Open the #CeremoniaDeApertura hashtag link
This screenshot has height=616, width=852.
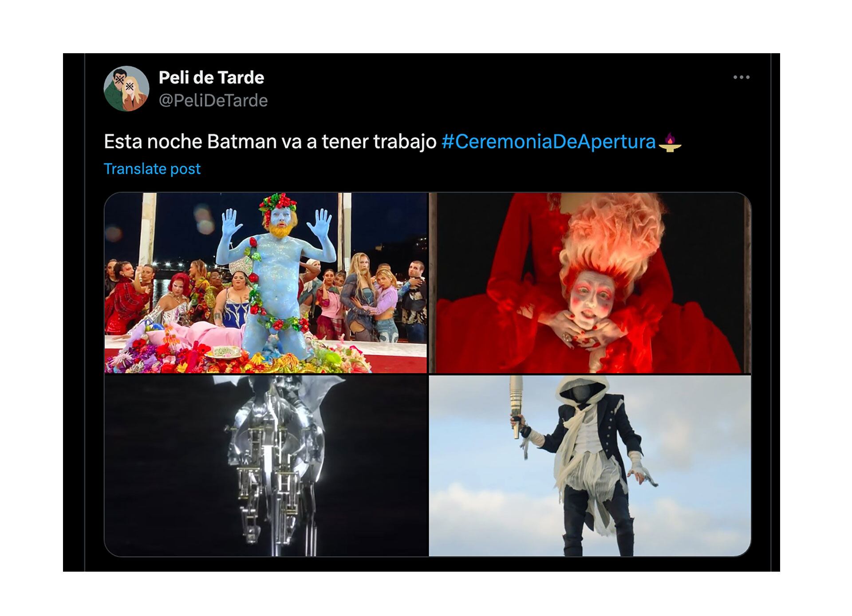[548, 141]
